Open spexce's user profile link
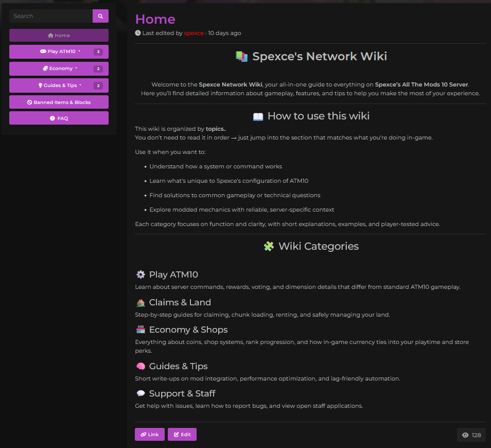Image resolution: width=491 pixels, height=448 pixels. (194, 33)
